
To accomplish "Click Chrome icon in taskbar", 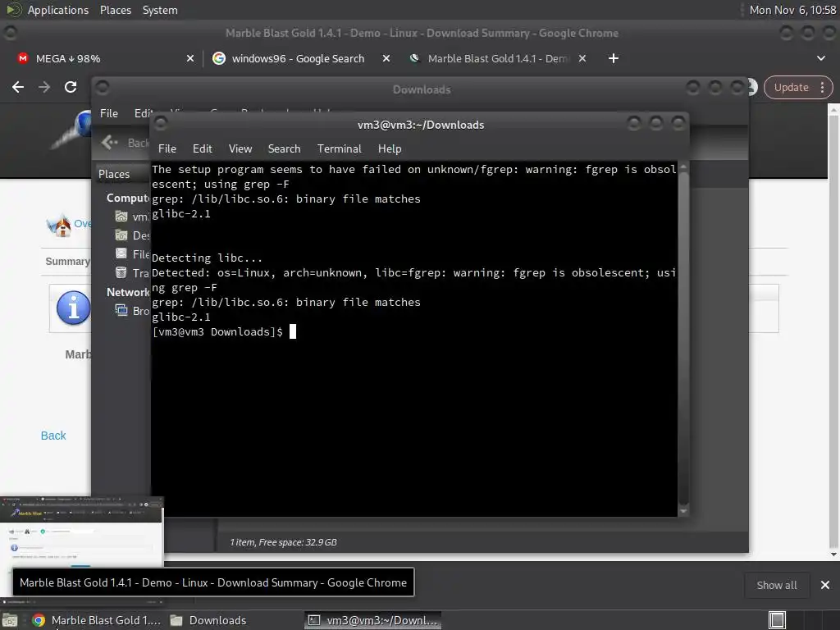I will pos(39,620).
